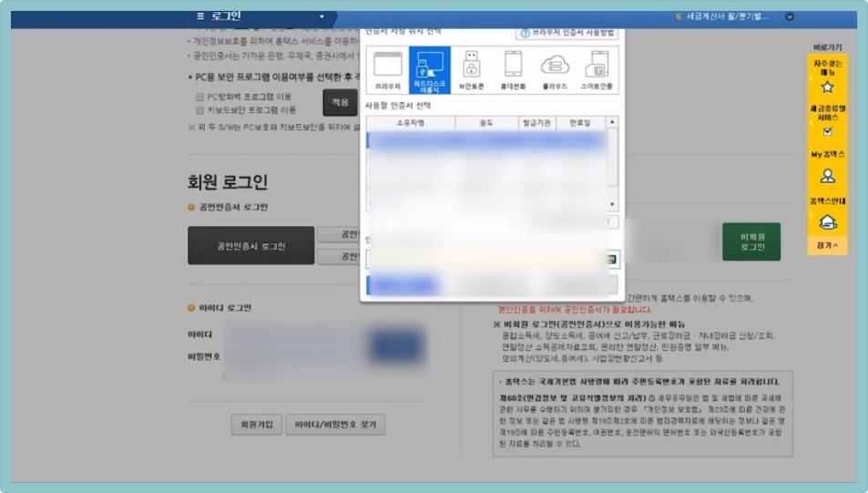Click the 회원가입 sign-up button

click(256, 425)
